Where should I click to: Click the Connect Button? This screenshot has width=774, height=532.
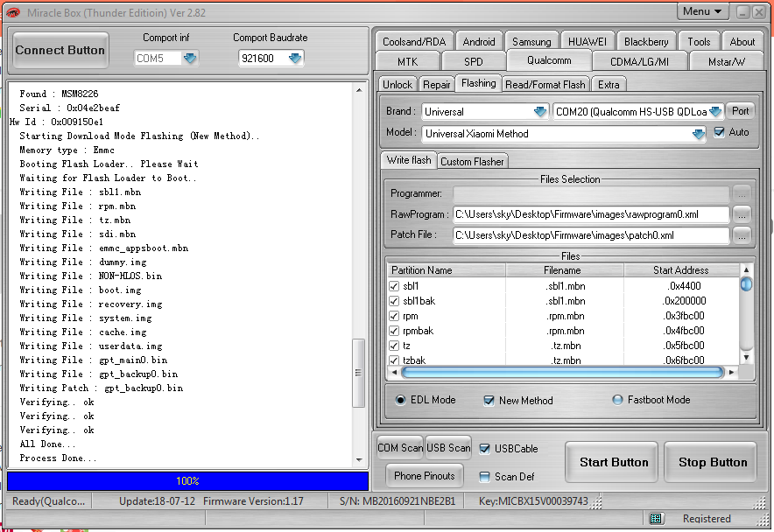tap(60, 50)
